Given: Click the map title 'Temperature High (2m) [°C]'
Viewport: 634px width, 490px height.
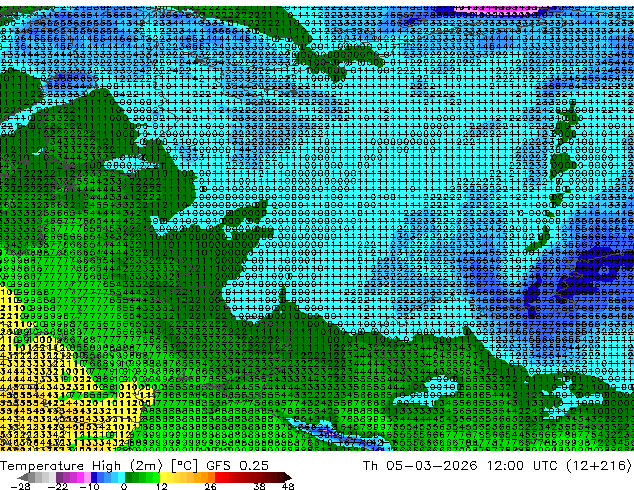Looking at the screenshot, I should click(99, 466).
